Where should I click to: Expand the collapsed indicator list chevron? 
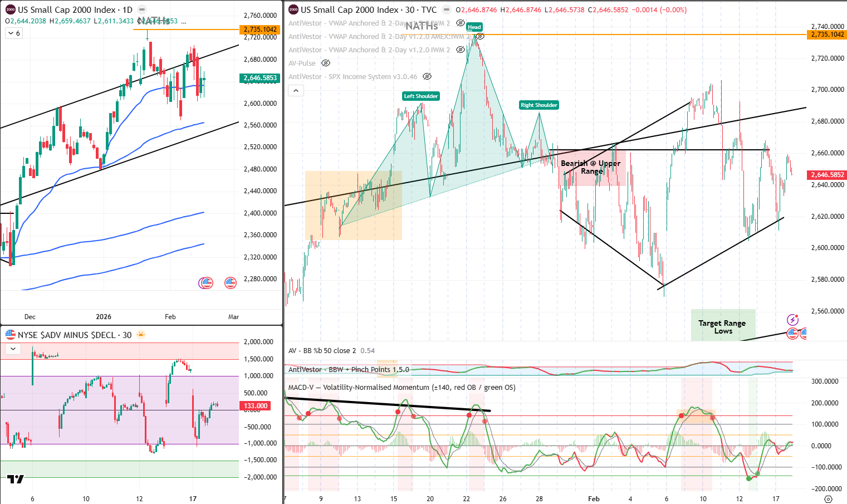click(x=296, y=90)
